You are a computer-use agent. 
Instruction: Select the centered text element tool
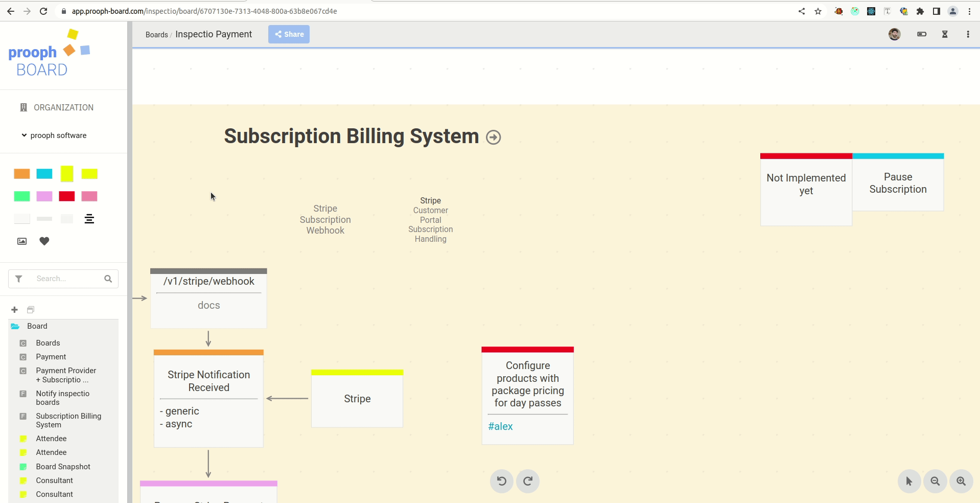tap(89, 219)
